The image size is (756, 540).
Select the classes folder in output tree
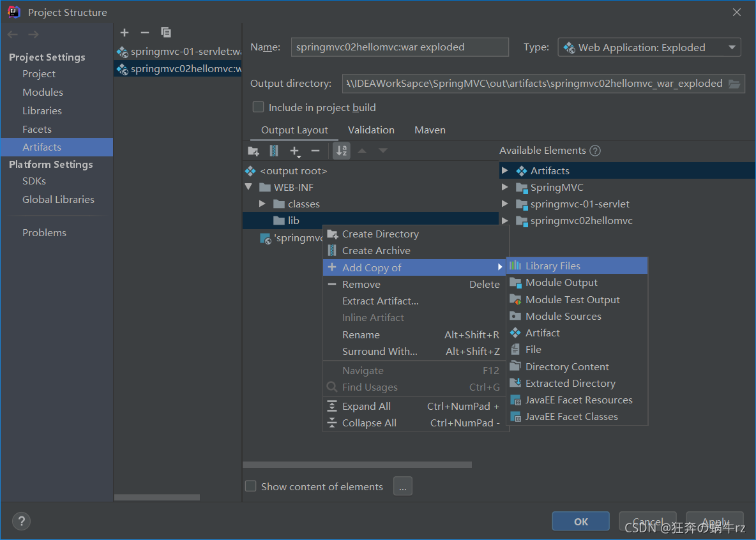[304, 204]
